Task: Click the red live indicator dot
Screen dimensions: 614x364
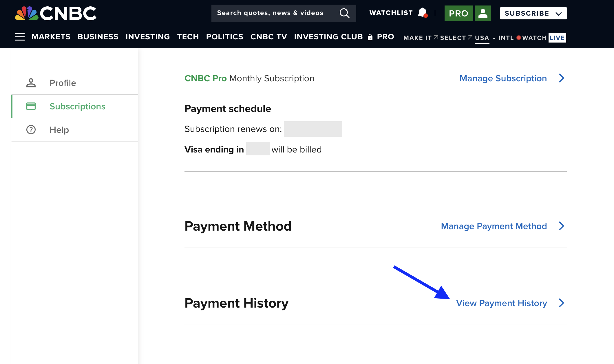Action: (x=519, y=38)
